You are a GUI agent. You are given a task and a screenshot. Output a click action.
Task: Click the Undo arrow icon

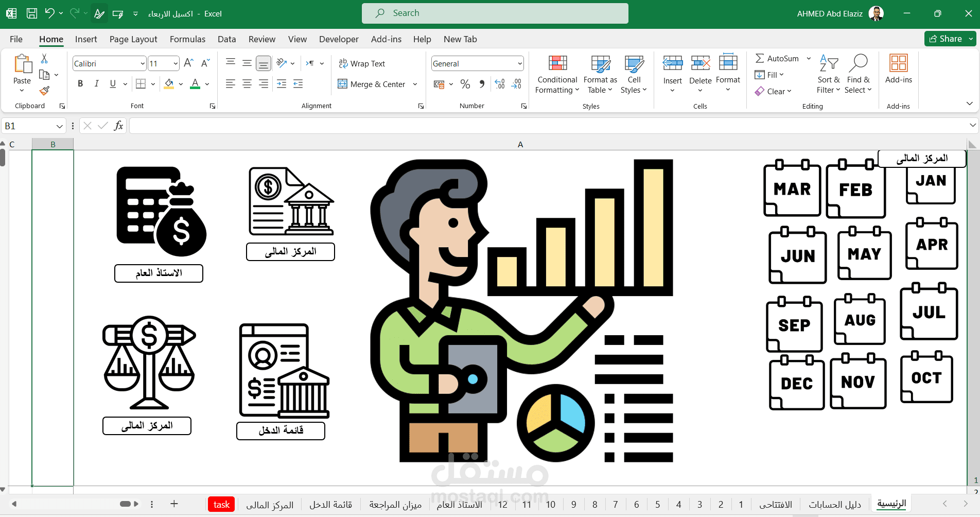pos(49,13)
